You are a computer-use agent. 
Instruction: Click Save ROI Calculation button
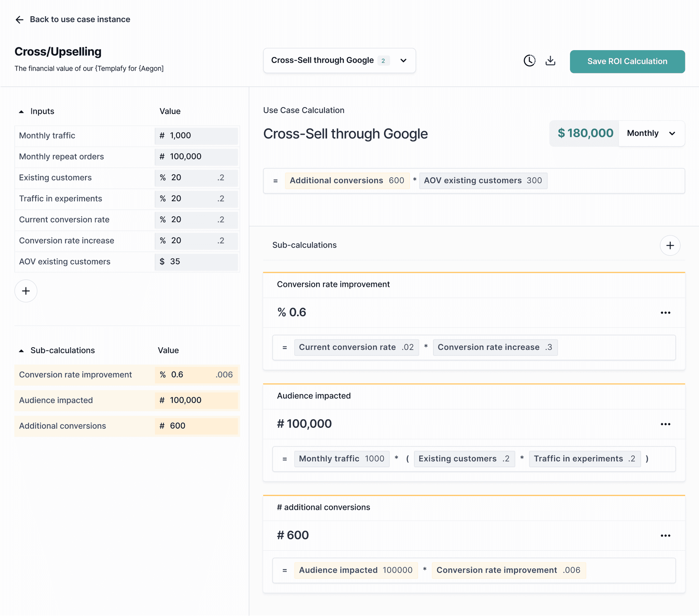(x=627, y=61)
